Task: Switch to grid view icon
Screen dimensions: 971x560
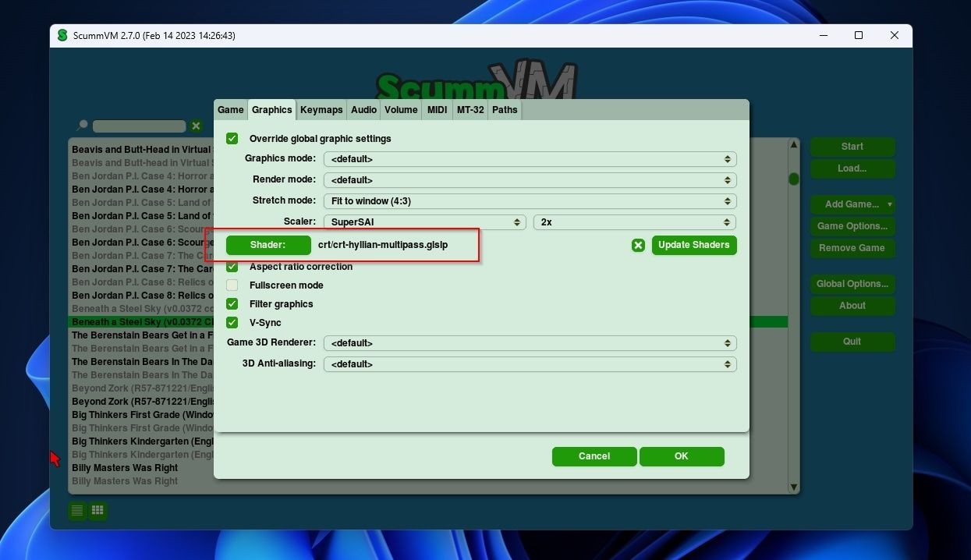Action: (97, 511)
